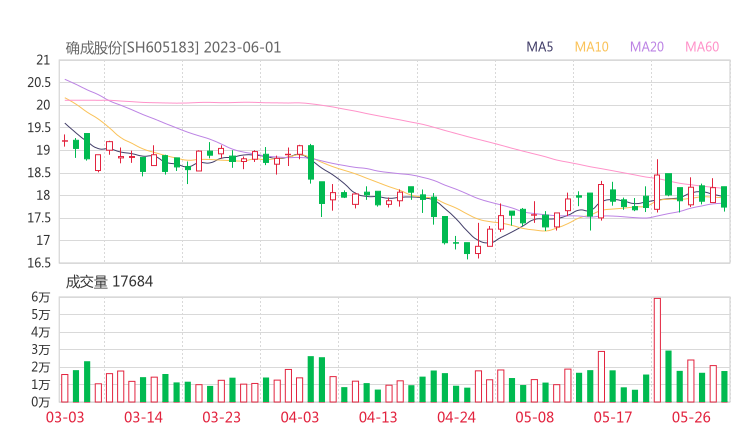Click the 03-23 date axis label
This screenshot has height=440, width=740.
tap(221, 417)
